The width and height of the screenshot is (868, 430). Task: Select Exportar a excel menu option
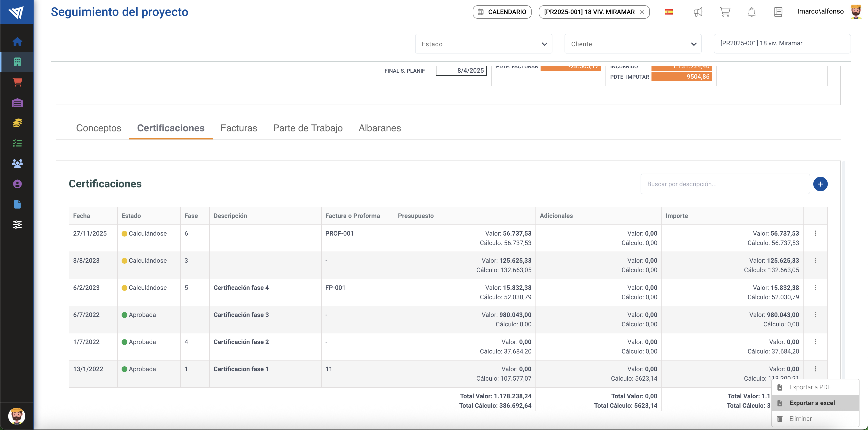pyautogui.click(x=812, y=403)
